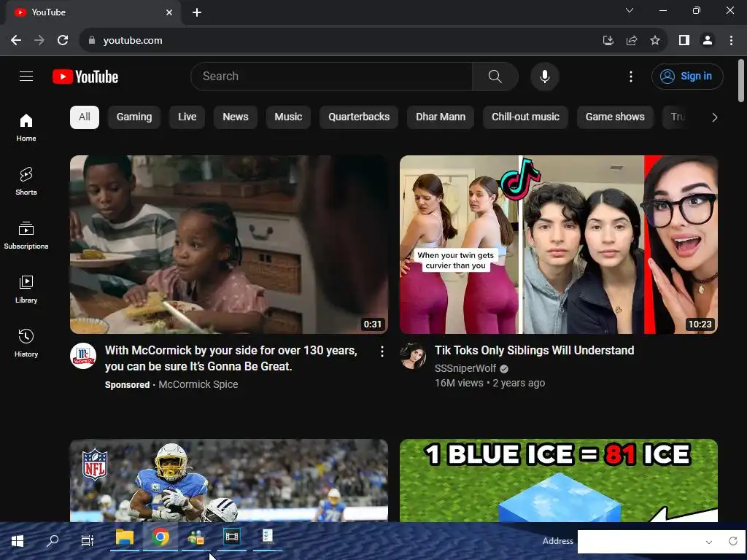747x560 pixels.
Task: Toggle Chrome side panel
Action: point(684,41)
